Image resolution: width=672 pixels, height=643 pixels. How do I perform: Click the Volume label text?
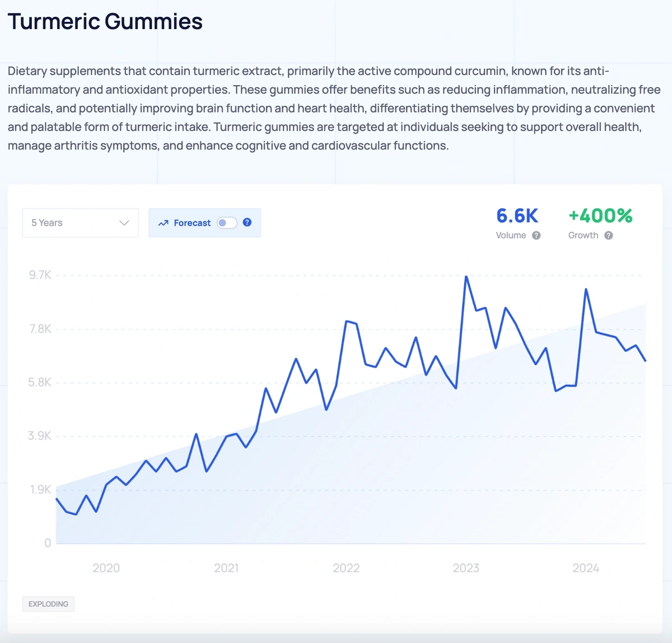(x=511, y=235)
